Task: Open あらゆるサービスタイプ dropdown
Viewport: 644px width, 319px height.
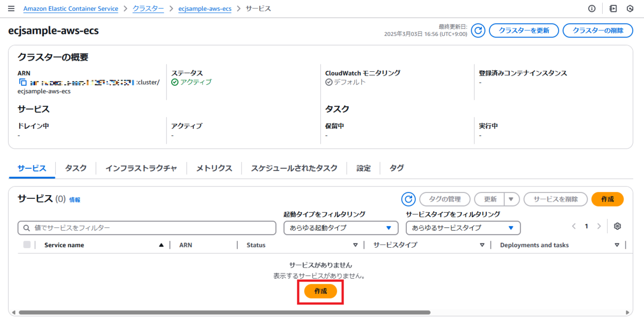Action: 463,228
